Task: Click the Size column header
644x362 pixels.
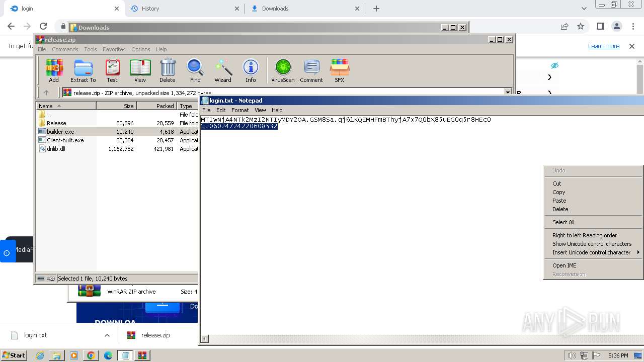Action: point(116,106)
